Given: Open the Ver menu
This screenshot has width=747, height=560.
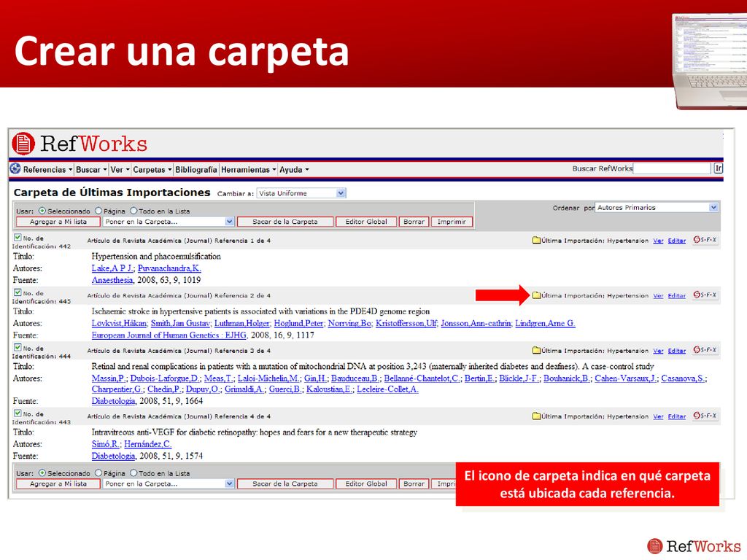Looking at the screenshot, I should click(120, 169).
